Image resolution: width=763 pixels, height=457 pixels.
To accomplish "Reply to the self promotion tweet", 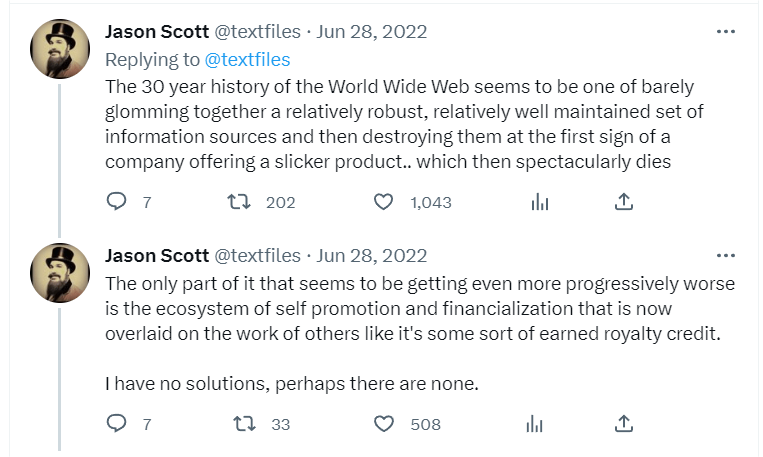I will coord(117,424).
